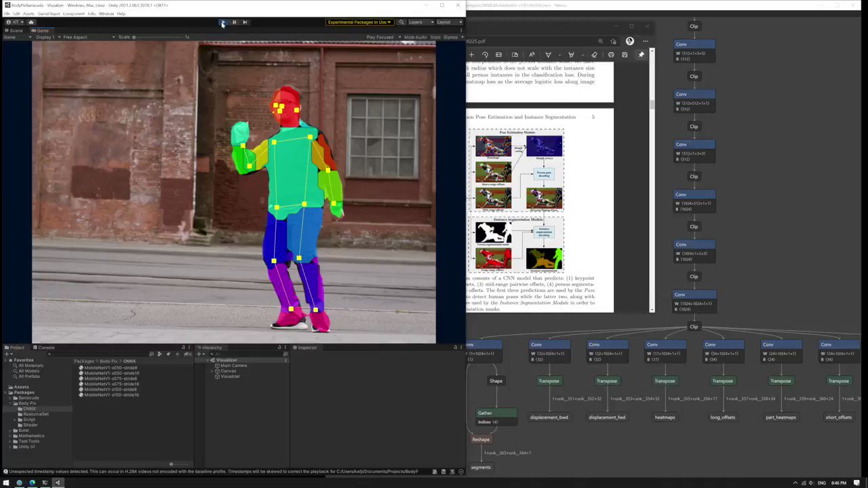Click the PDF toolbar pin icon

(x=641, y=55)
